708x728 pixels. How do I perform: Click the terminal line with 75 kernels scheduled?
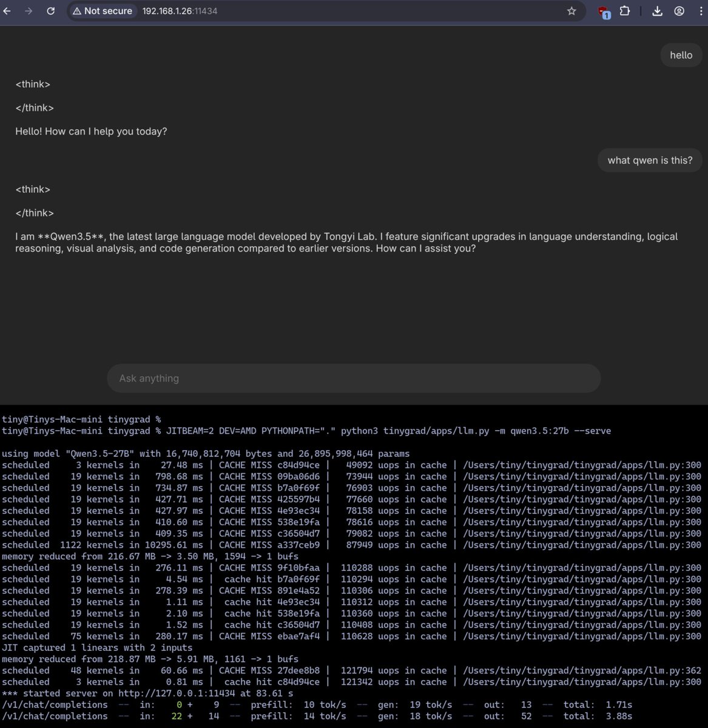[351, 636]
